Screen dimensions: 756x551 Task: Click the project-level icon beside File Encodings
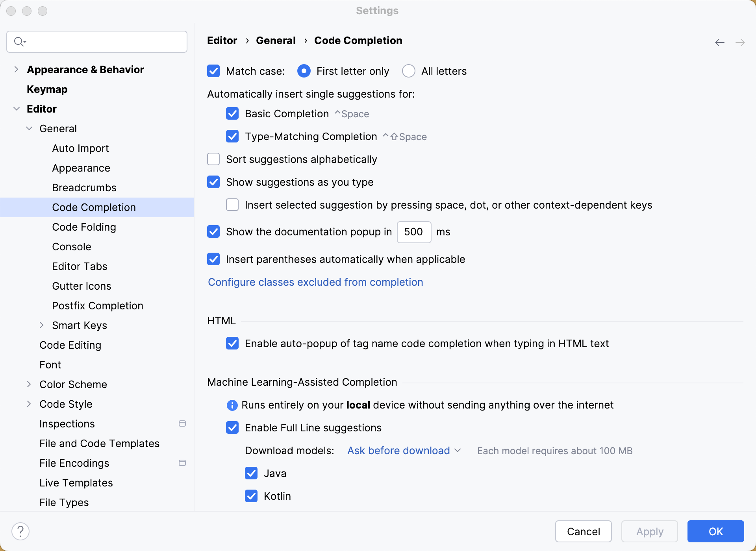[x=182, y=463]
